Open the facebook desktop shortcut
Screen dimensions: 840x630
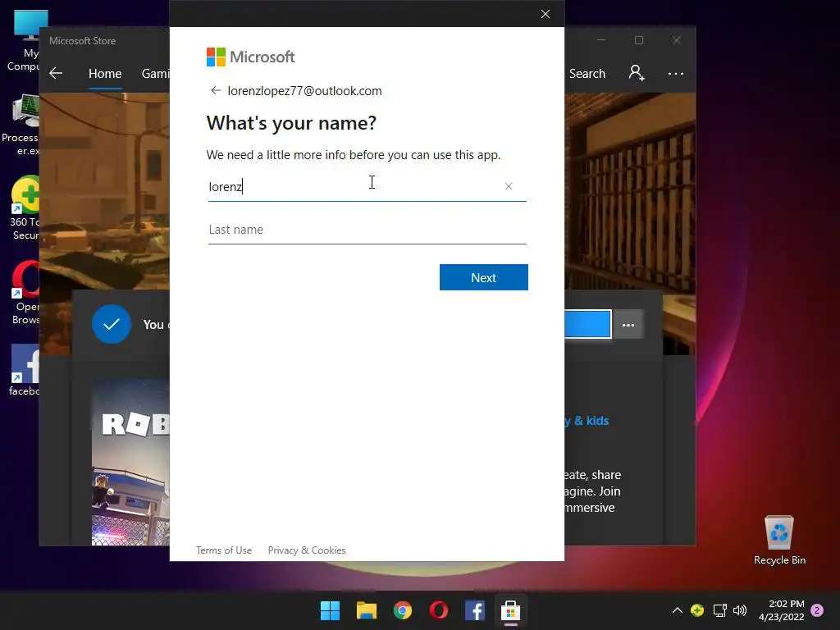pyautogui.click(x=25, y=370)
